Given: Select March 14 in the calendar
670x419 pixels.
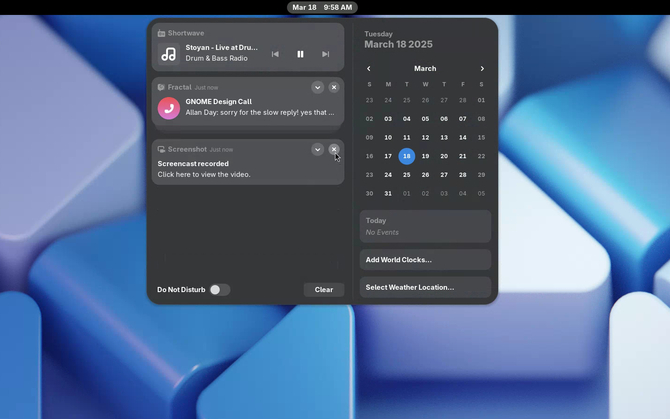Looking at the screenshot, I should [463, 138].
